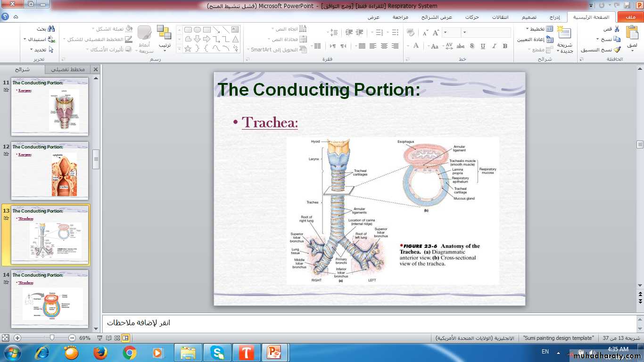Open the Insert (إدراج) ribbon tab
644x362 pixels.
pos(554,17)
